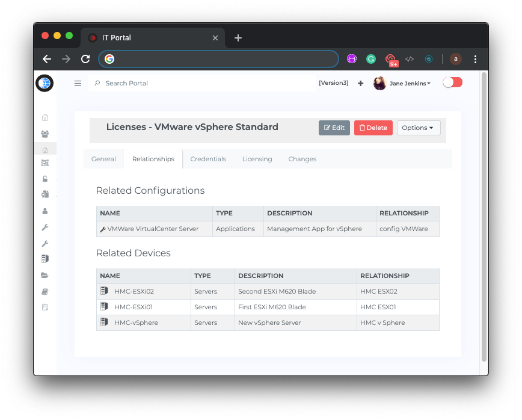Click the wrench icon beside VMWare VirtualCenter Server

point(102,229)
